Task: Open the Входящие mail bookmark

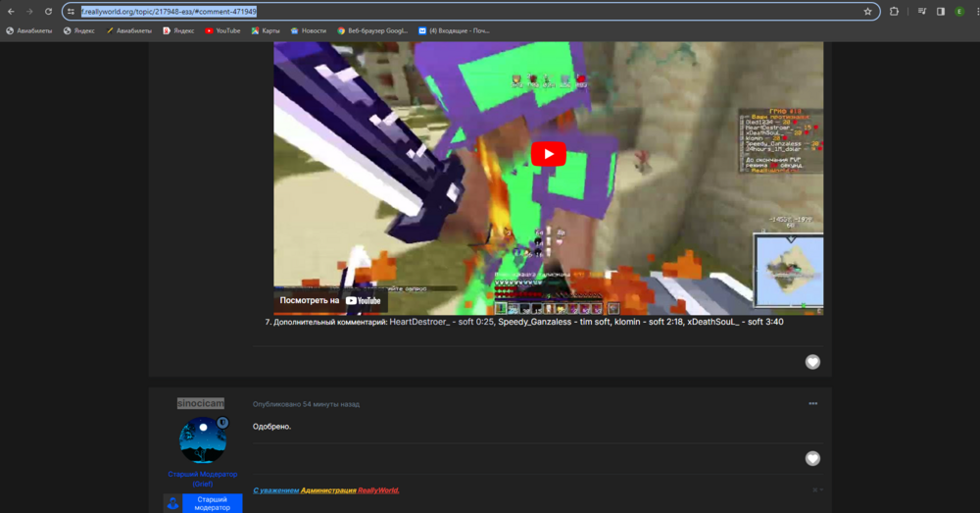Action: tap(455, 30)
